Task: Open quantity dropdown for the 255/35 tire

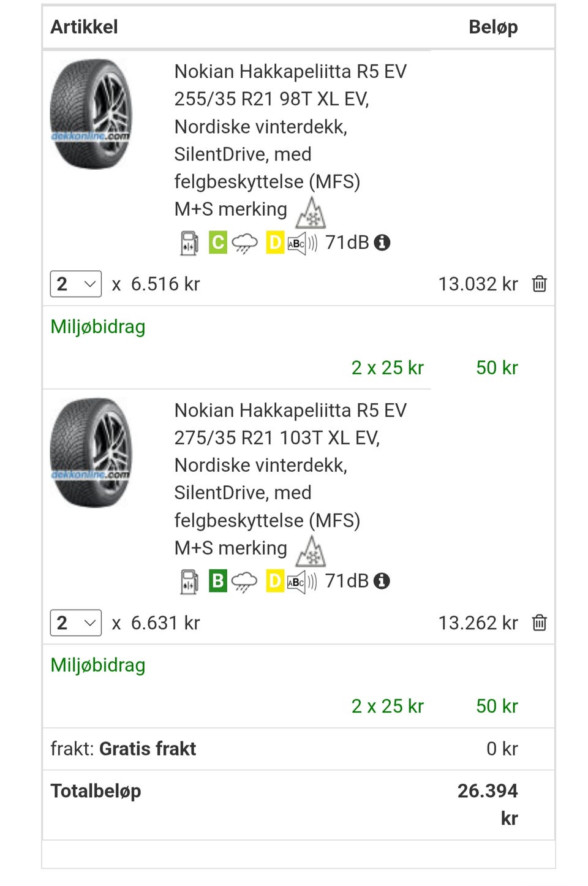Action: tap(76, 284)
